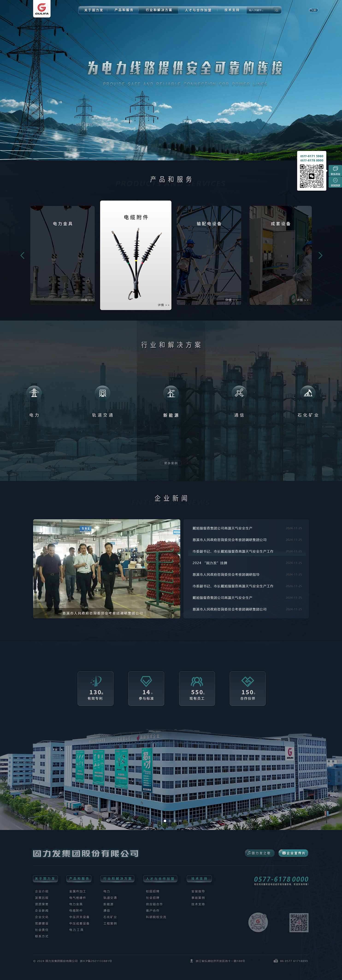Open 行业和解决方案 navigation menu
This screenshot has height=980, width=342.
(x=159, y=10)
